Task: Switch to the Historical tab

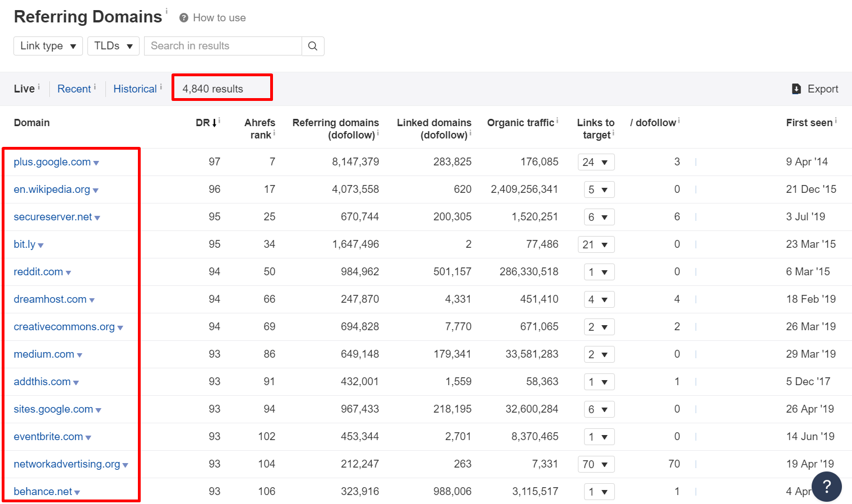Action: pos(135,89)
